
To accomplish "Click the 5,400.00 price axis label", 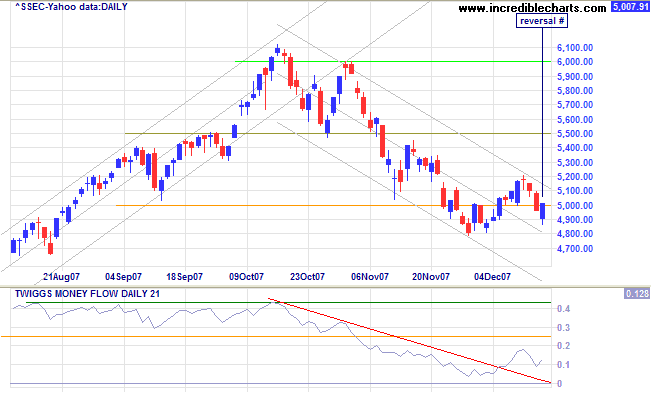I will coord(575,148).
